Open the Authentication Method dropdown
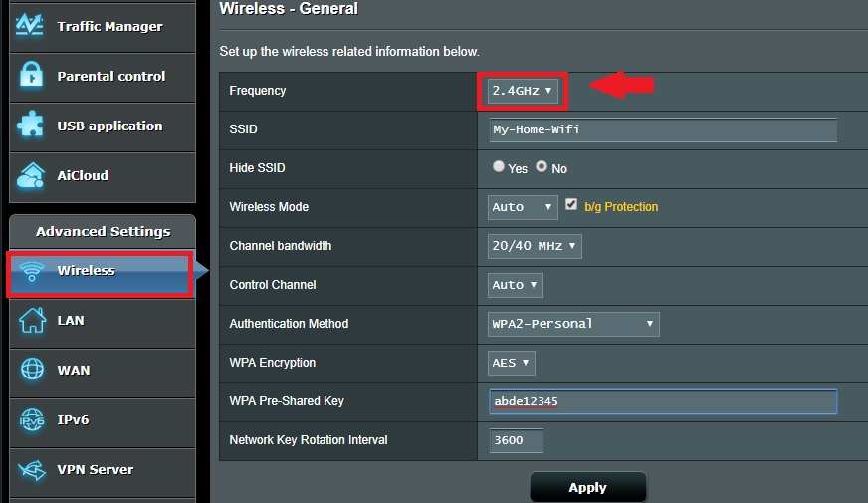 (573, 324)
